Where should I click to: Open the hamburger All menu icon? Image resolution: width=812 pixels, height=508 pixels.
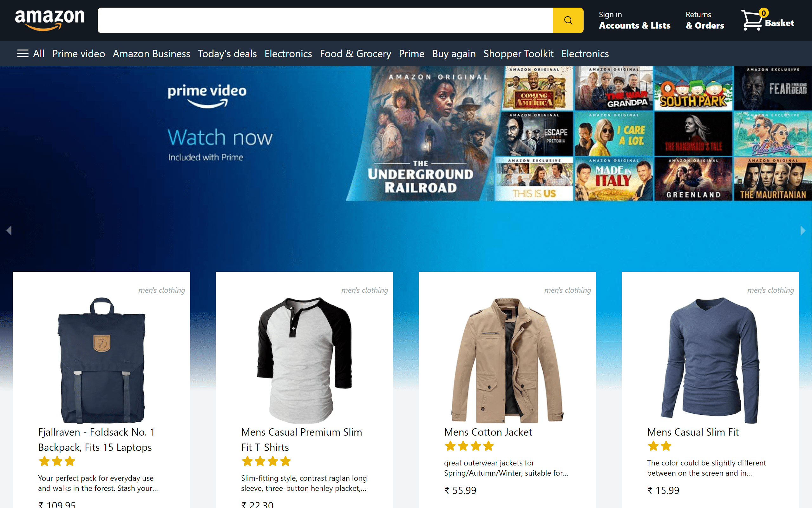coord(23,53)
